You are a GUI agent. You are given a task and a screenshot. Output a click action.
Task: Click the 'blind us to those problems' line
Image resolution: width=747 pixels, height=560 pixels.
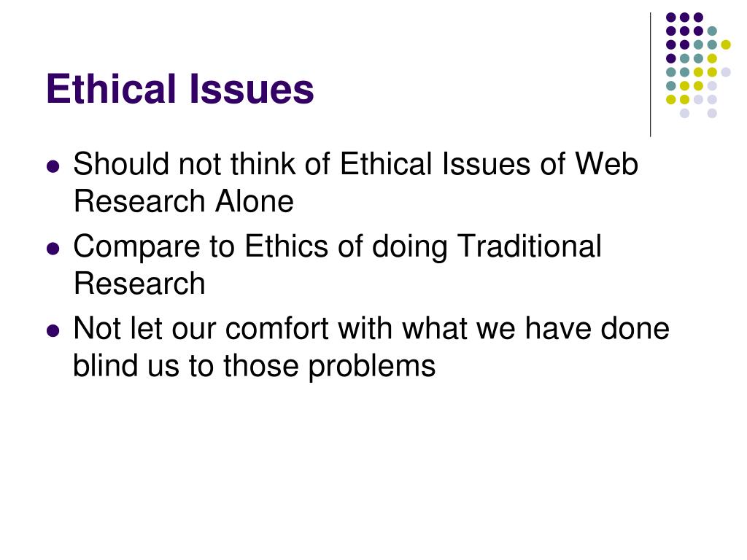255,366
